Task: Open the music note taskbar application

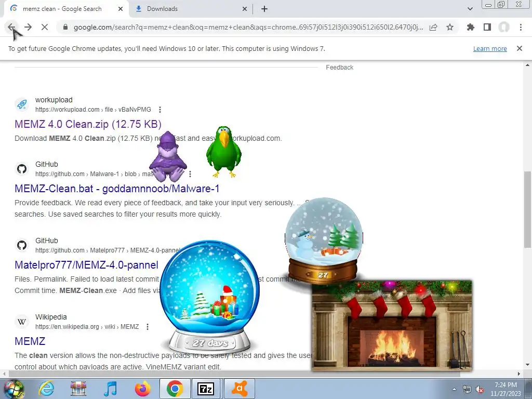Action: [x=110, y=389]
